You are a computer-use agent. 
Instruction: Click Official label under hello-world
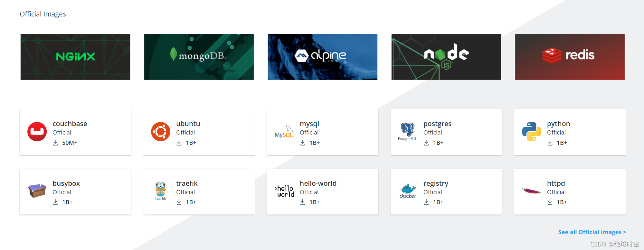coord(309,192)
